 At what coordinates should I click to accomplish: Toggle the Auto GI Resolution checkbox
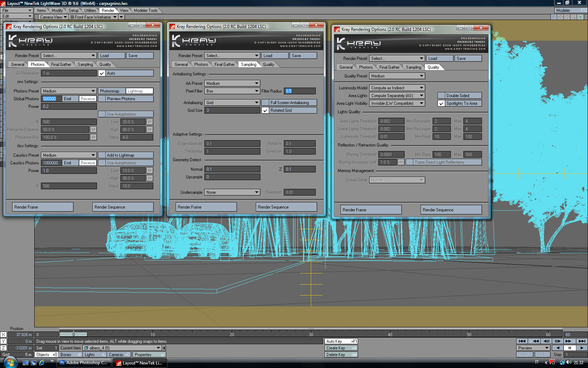[102, 73]
